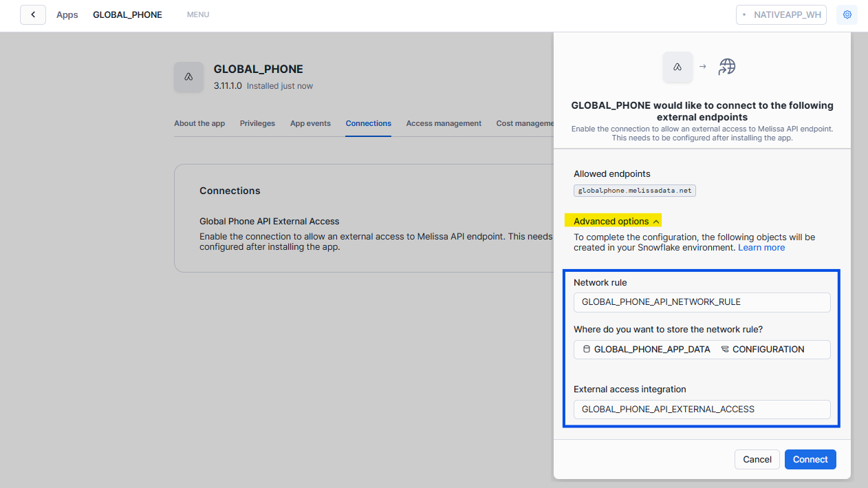Click the version number 3.11.1.0
868x488 pixels.
point(228,86)
